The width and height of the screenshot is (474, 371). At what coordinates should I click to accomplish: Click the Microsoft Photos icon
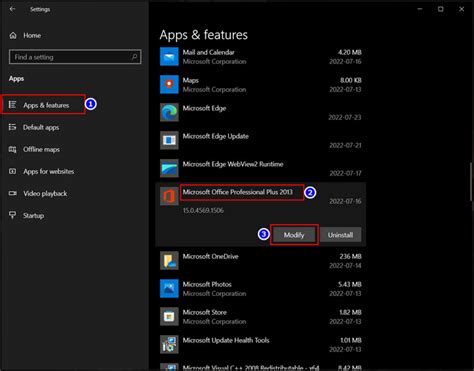point(169,288)
